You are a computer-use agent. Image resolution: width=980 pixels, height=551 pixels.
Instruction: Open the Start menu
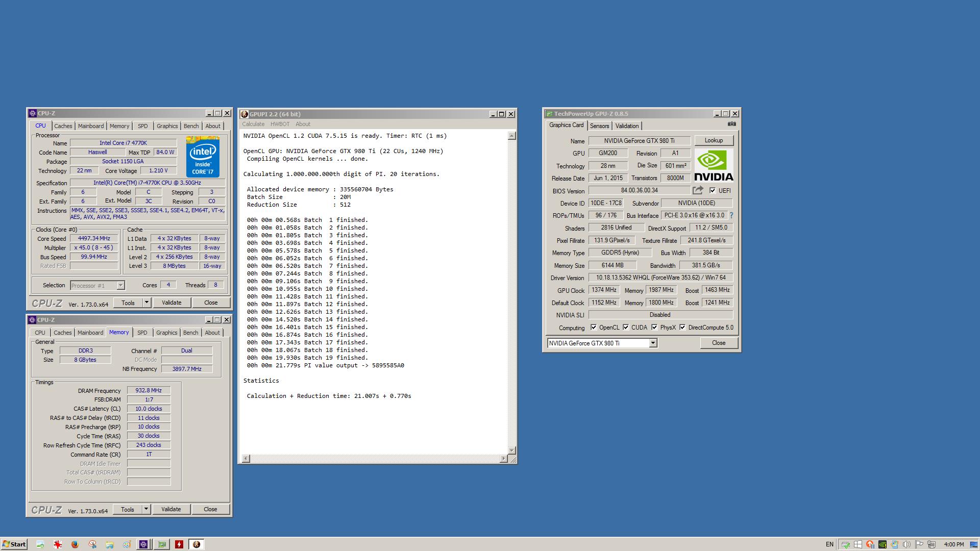[x=14, y=544]
